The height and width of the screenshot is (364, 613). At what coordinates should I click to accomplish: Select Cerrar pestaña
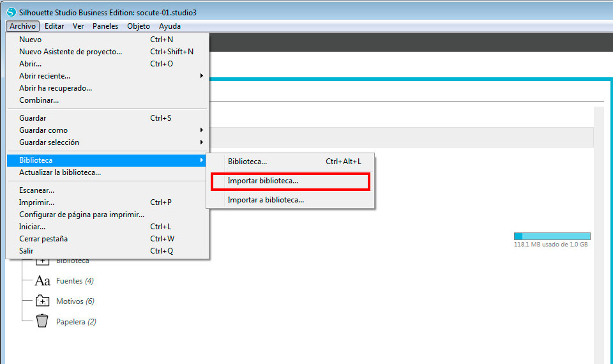tap(107, 239)
